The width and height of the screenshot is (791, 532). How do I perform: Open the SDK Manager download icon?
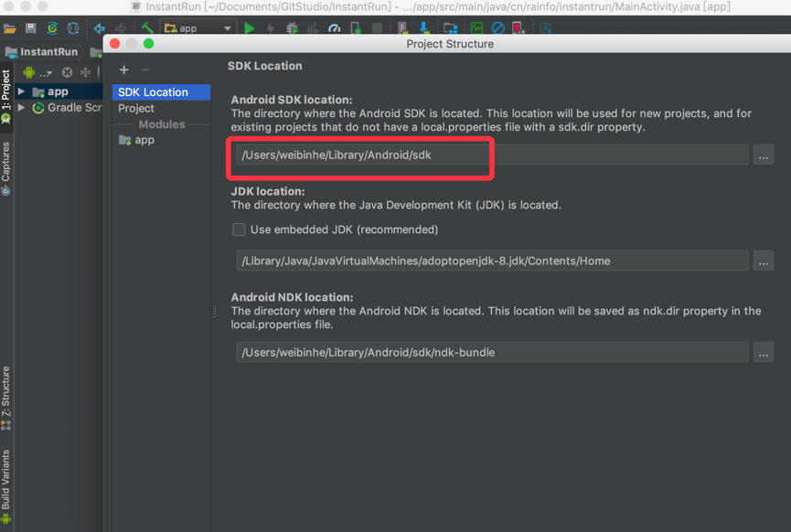(423, 28)
